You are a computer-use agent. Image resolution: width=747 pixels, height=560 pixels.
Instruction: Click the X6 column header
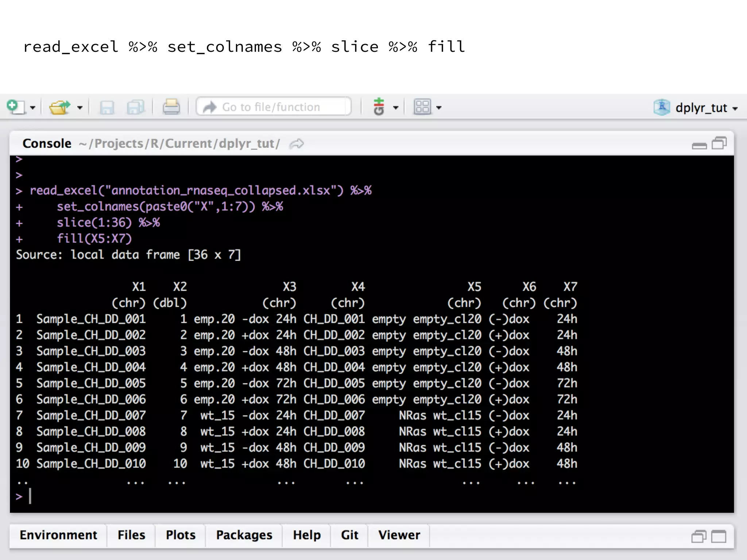529,287
